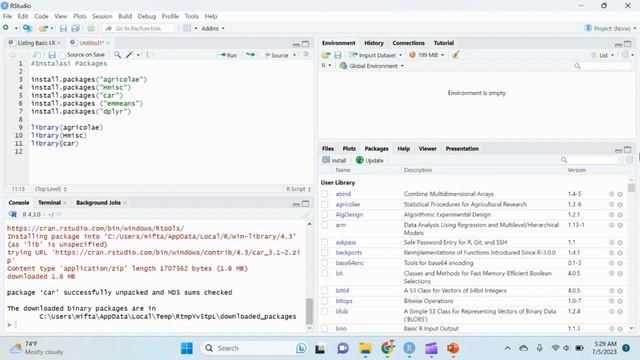The image size is (640, 360).
Task: Open the R language dropdown in Environment pane
Action: tap(326, 65)
